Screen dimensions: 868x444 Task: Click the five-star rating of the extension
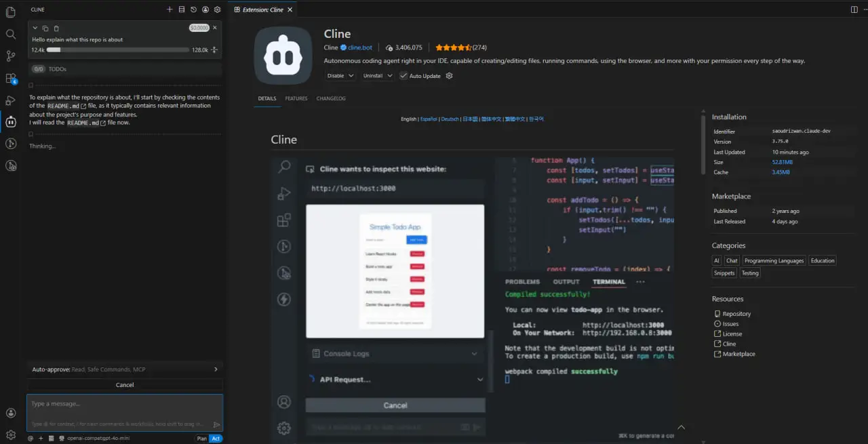point(453,47)
